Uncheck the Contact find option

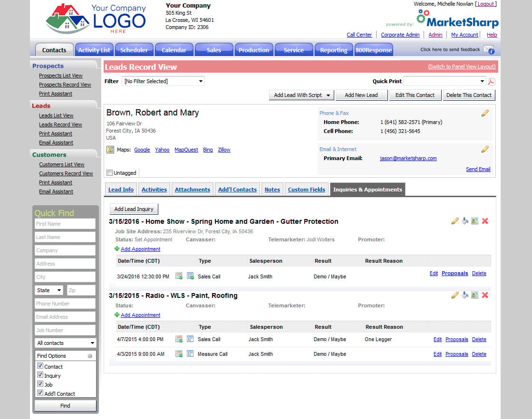point(40,366)
